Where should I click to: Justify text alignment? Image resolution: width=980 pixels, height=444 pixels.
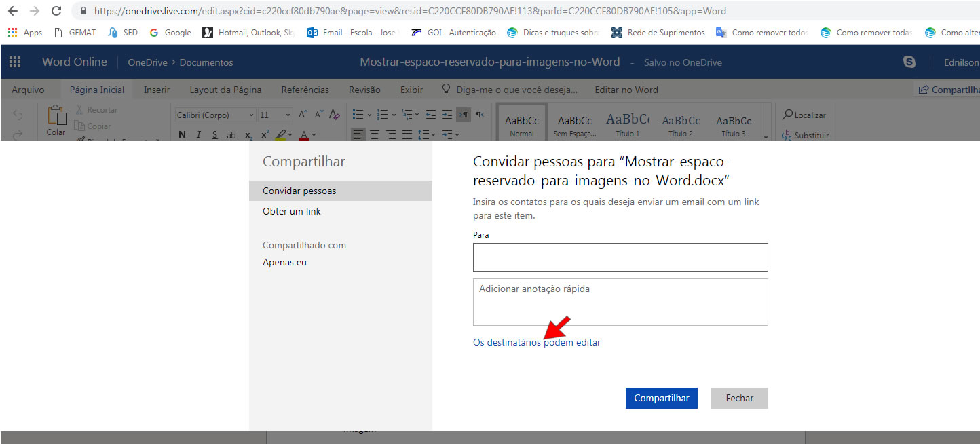(x=407, y=134)
